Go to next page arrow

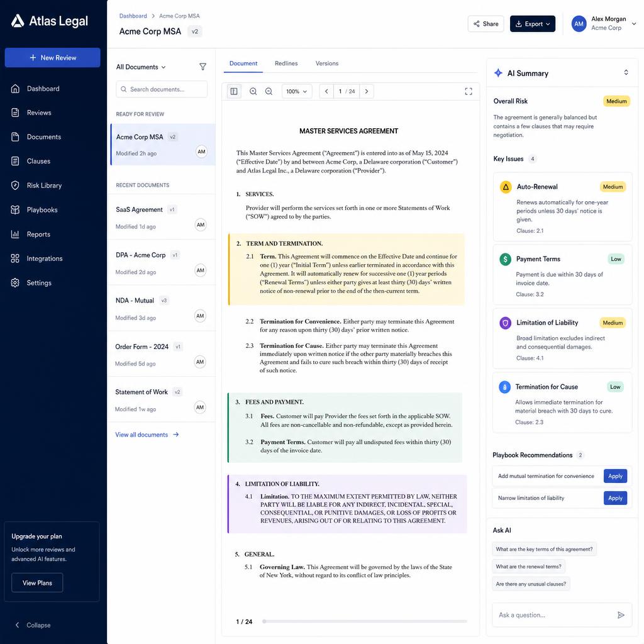click(x=367, y=91)
